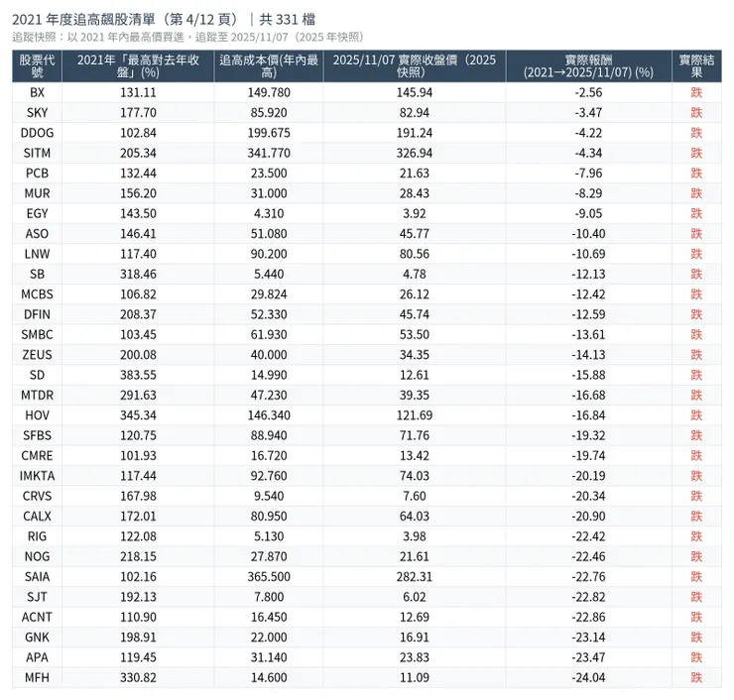Click cost price 341.770 for SITM
This screenshot has height=700, width=734.
pyautogui.click(x=269, y=153)
